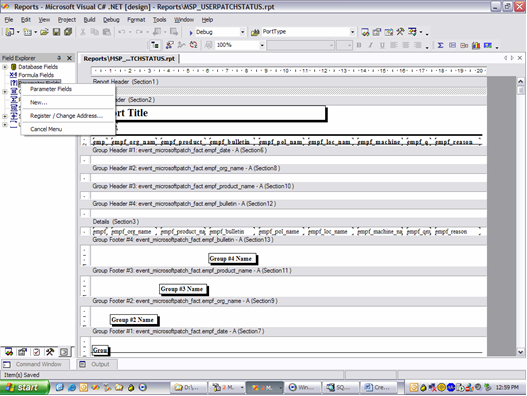Viewport: 527px width, 396px height.
Task: Close the Field Explorer panel
Action: (x=69, y=58)
